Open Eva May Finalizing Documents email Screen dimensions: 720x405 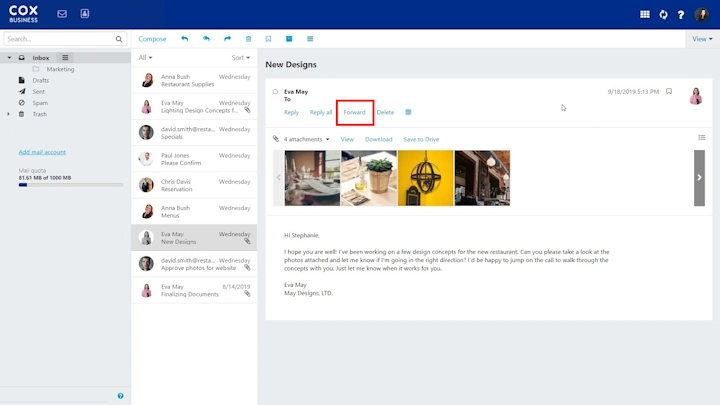click(194, 290)
